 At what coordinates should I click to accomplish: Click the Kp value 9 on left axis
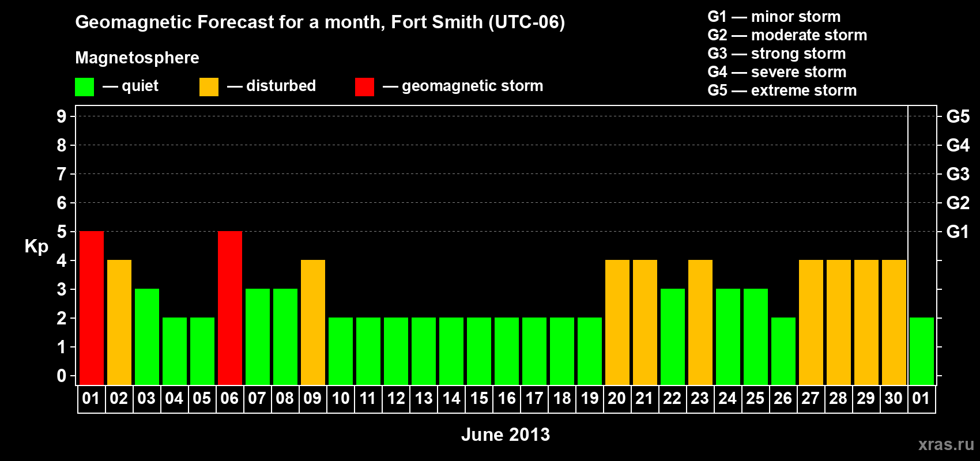(x=62, y=116)
